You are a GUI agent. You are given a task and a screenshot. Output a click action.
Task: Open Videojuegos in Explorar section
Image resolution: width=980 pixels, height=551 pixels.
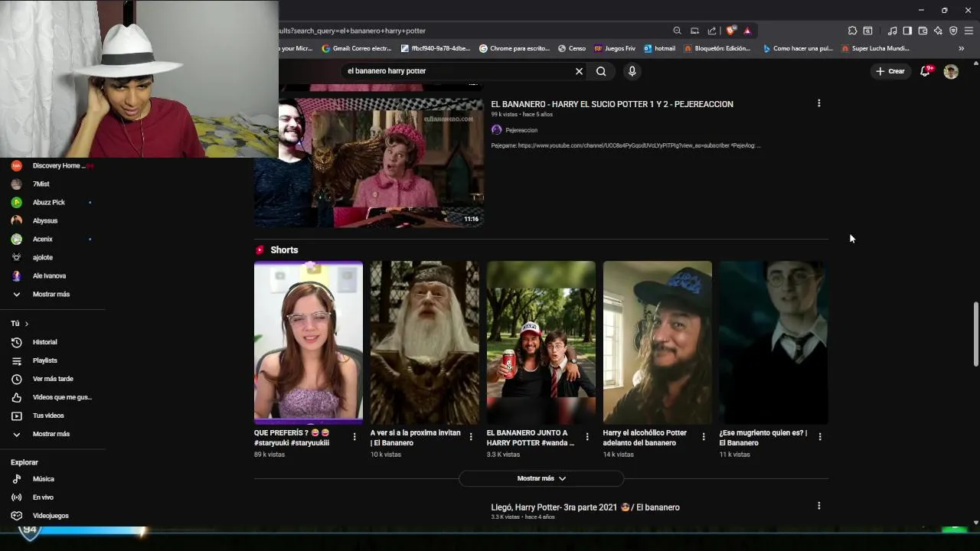pyautogui.click(x=52, y=516)
